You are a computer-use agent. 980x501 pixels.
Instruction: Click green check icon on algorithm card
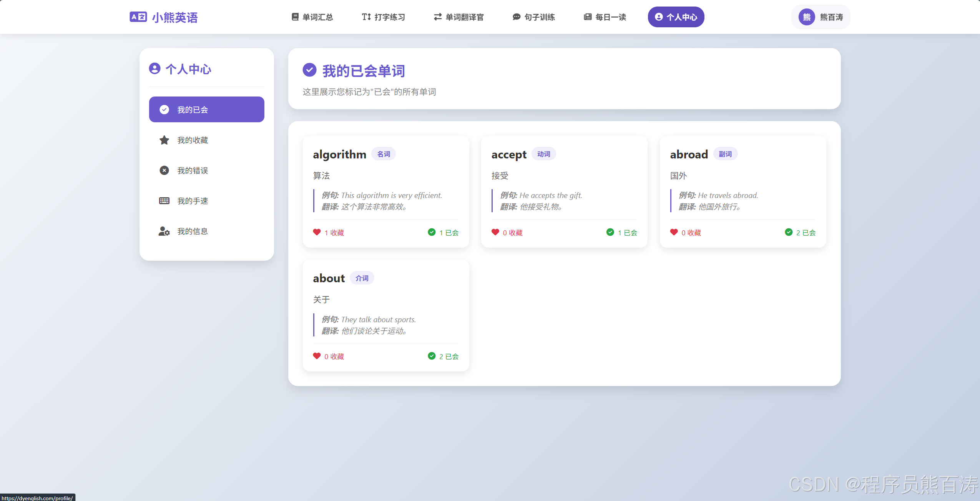[432, 232]
